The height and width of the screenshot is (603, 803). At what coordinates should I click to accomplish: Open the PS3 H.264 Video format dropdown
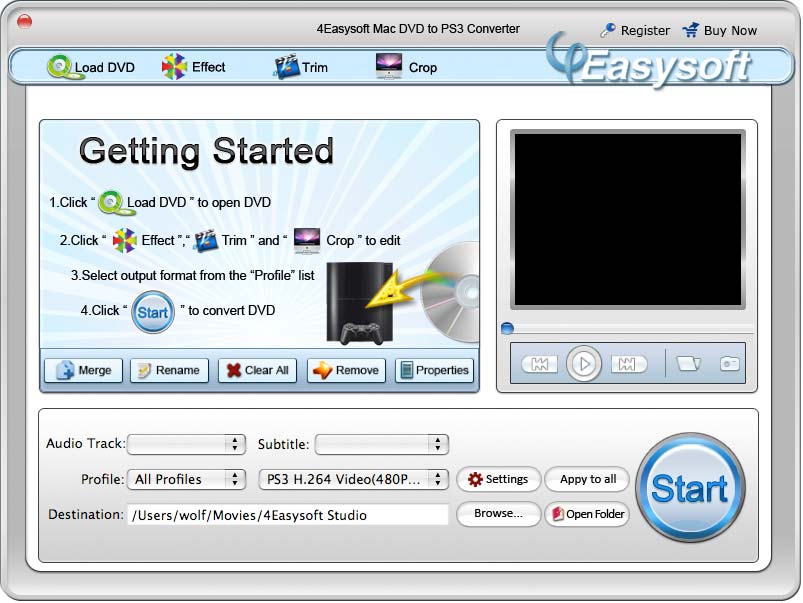pyautogui.click(x=353, y=479)
